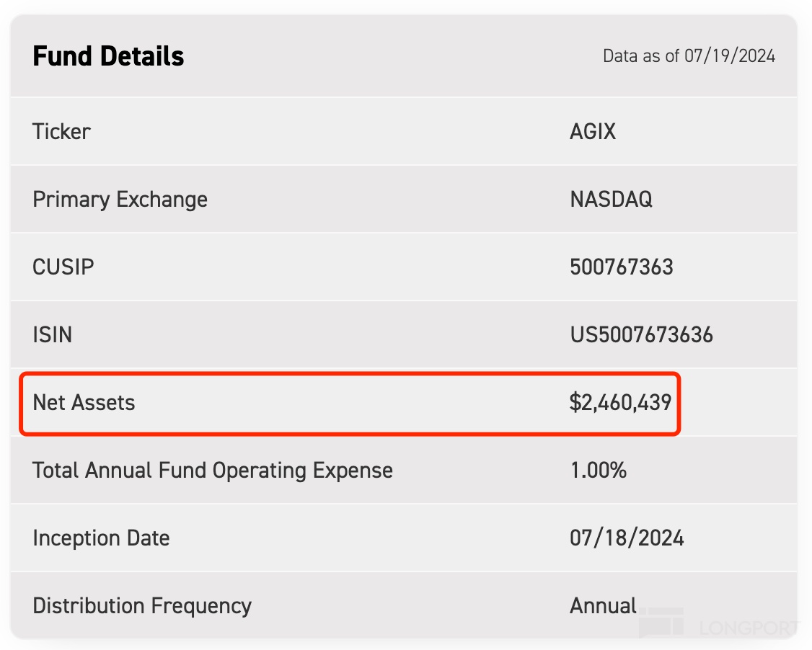Select the $2,460,439 net assets value

click(620, 402)
